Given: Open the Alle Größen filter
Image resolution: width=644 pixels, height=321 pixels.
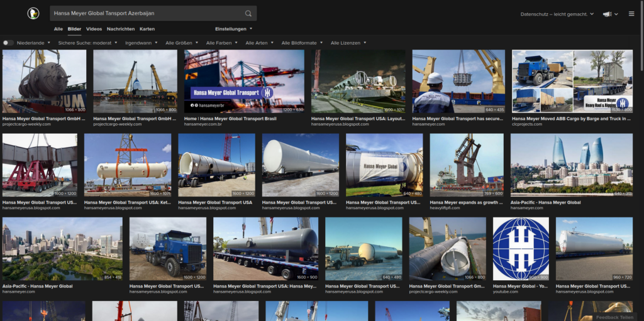Looking at the screenshot, I should coord(182,43).
